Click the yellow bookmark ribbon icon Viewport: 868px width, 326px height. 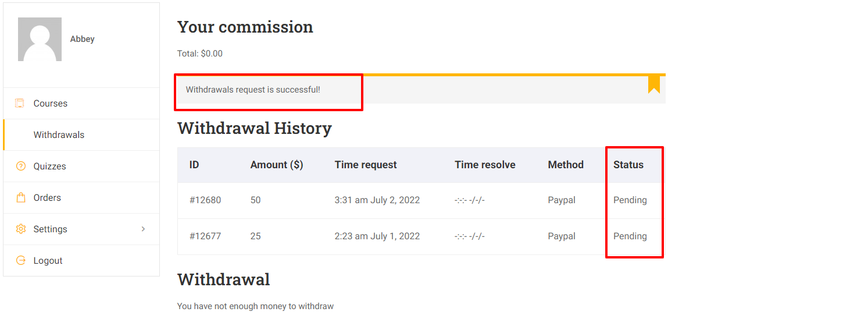click(x=654, y=84)
